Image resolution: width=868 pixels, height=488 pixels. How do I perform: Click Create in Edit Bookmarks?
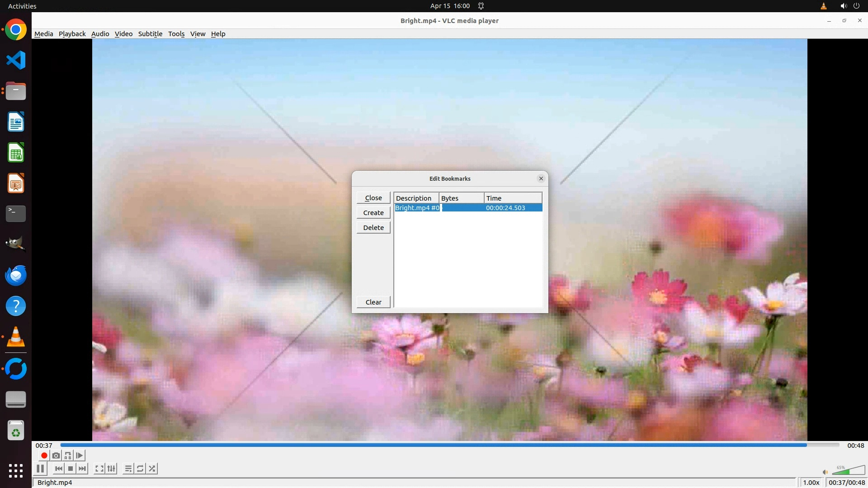[x=373, y=213]
